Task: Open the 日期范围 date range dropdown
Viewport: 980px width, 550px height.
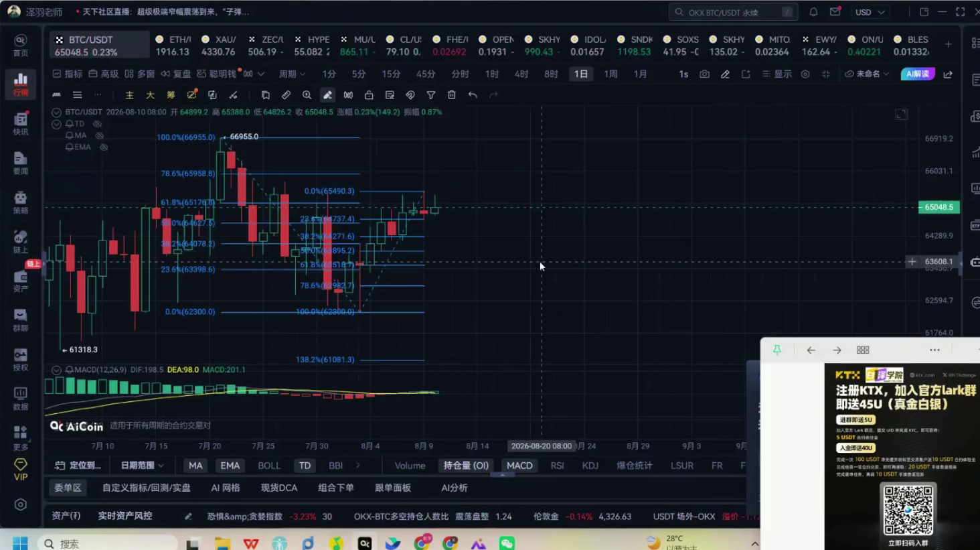Action: tap(142, 466)
